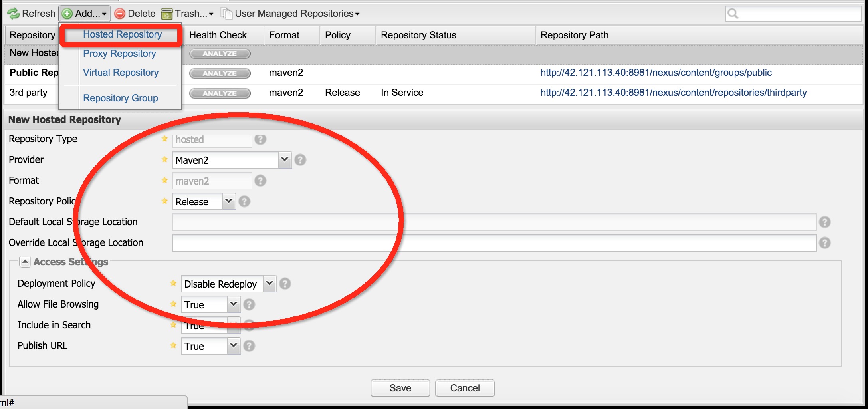Image resolution: width=868 pixels, height=409 pixels.
Task: Sort by Repository Path column header
Action: (699, 35)
